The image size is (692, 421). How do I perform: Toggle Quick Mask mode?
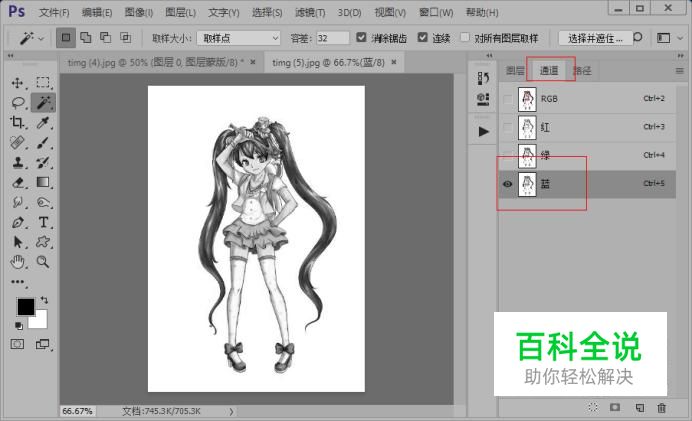17,344
